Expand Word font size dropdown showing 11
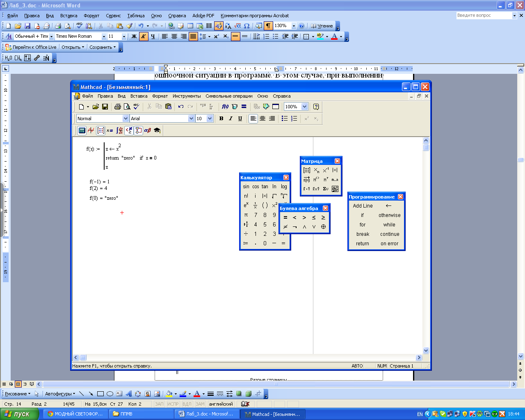 124,37
